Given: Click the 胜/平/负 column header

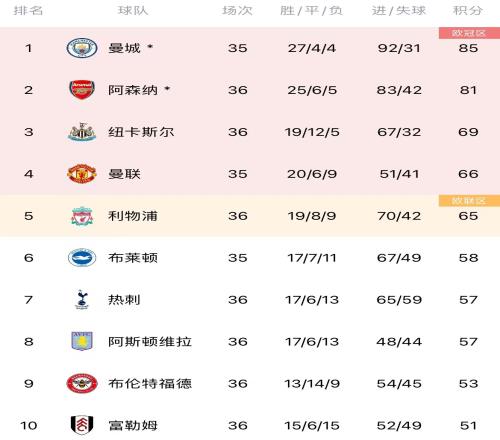Looking at the screenshot, I should (x=311, y=10).
